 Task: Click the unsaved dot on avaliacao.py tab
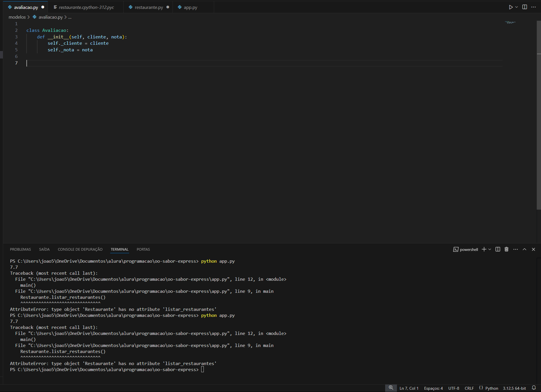43,7
